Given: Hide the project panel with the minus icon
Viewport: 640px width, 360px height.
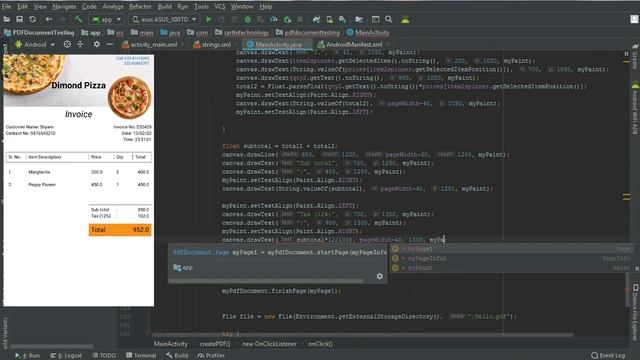Looking at the screenshot, I should pyautogui.click(x=109, y=44).
